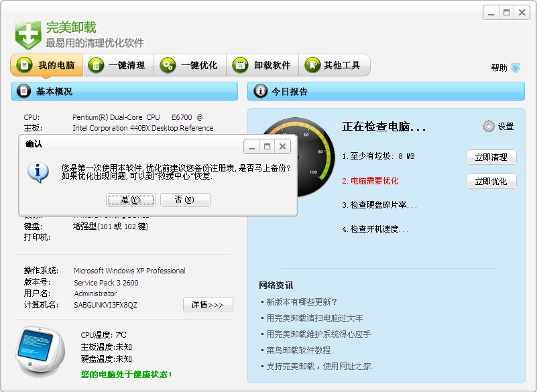Image resolution: width=537 pixels, height=392 pixels.
Task: Click the 打印机 label
Action: click(37, 237)
